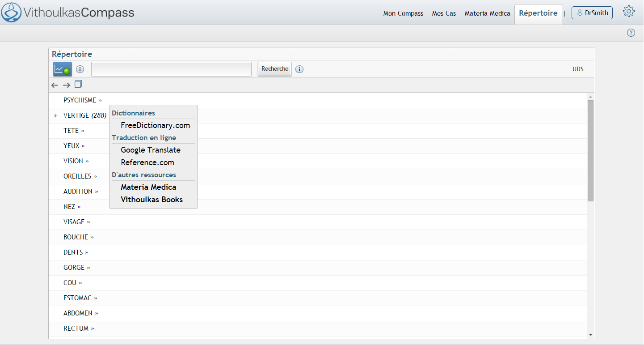Click scrollbar down arrow in list
Screen dimensions: 644x345
590,334
